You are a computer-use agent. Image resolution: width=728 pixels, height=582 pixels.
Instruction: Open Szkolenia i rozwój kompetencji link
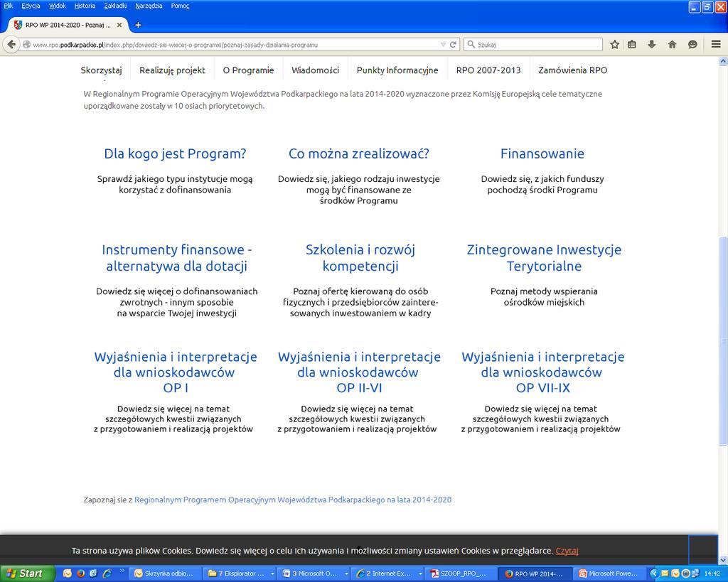point(360,257)
